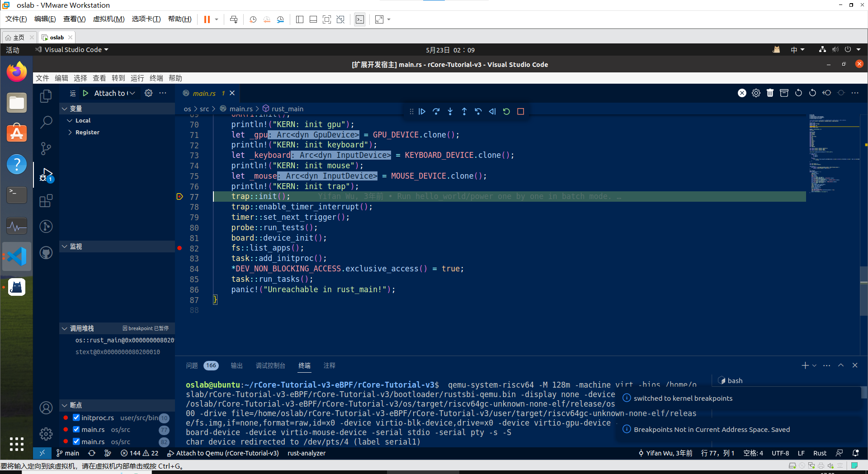
Task: Click Attach to Qemu in status bar
Action: tap(223, 453)
